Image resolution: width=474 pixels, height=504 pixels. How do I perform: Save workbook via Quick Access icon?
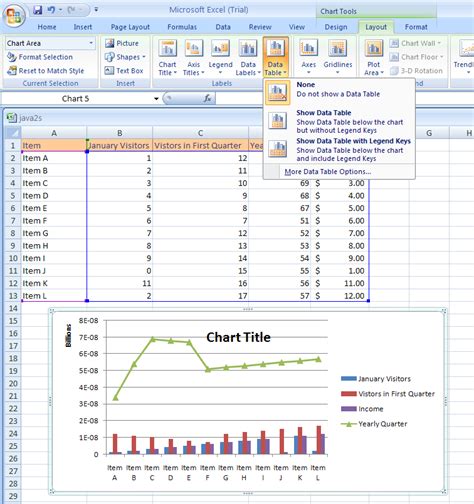(x=37, y=10)
